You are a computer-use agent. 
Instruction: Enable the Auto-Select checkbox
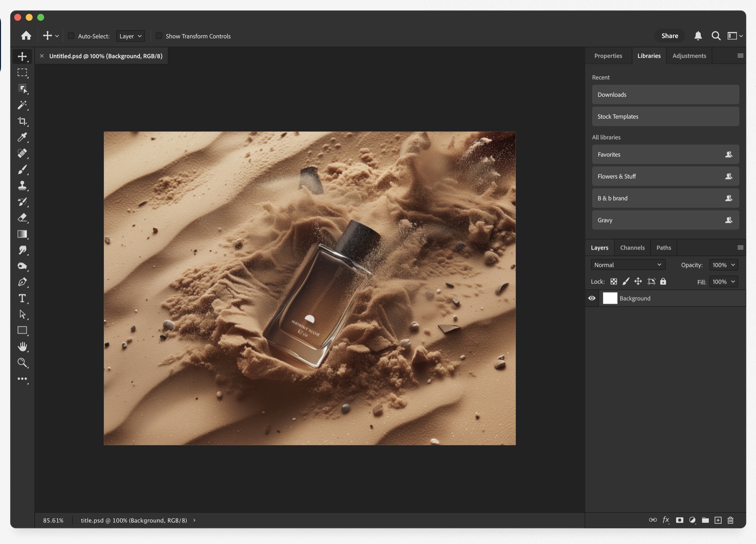[71, 36]
